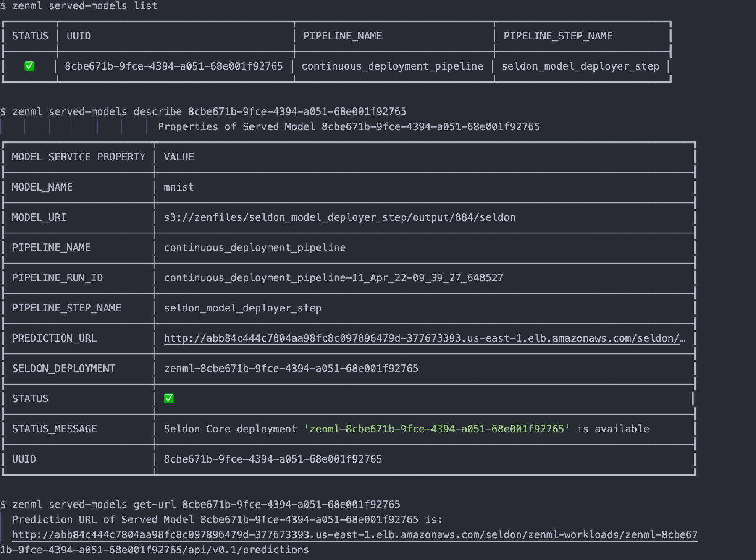Click the MODEL SERVICE PROPERTY column header
The image size is (756, 560).
79,157
